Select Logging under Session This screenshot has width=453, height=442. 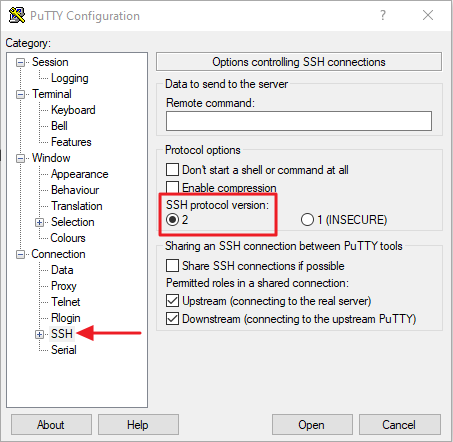[69, 78]
